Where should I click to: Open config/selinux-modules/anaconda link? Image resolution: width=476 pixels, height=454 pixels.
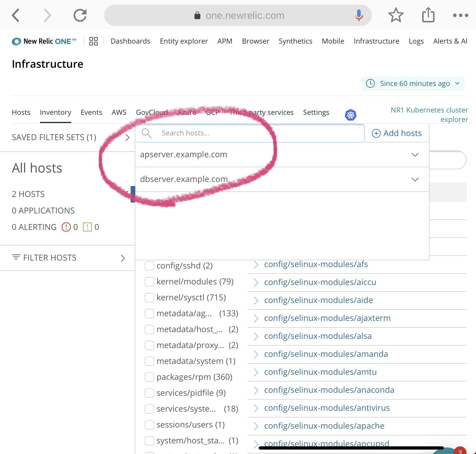tap(329, 390)
